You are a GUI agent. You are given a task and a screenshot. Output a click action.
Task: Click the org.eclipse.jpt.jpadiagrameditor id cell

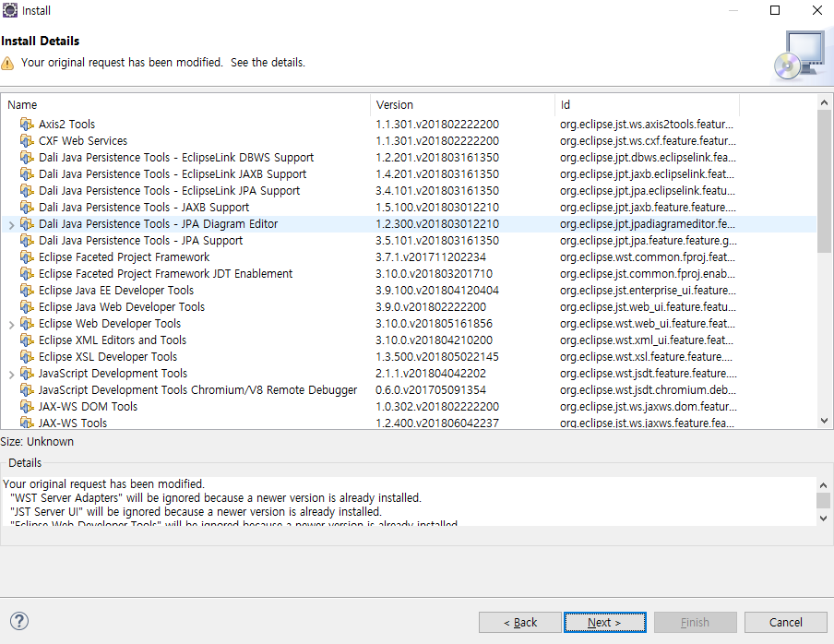click(648, 224)
